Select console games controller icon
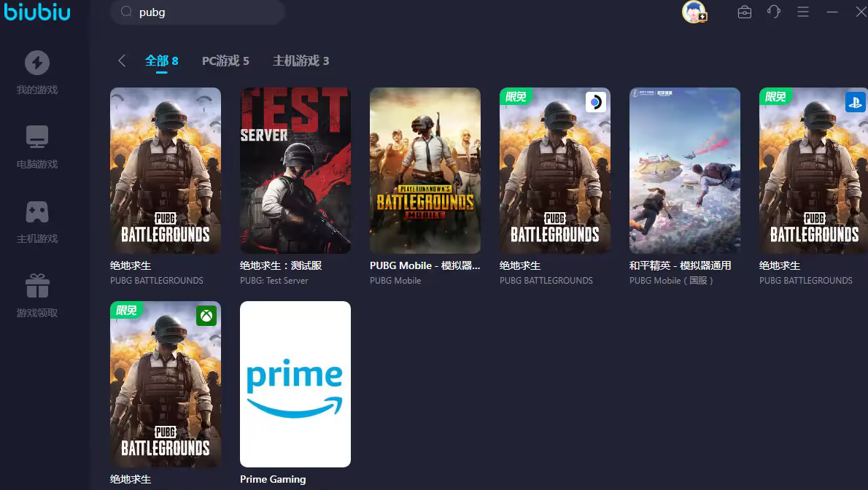Screen dimensions: 868x490 point(37,211)
